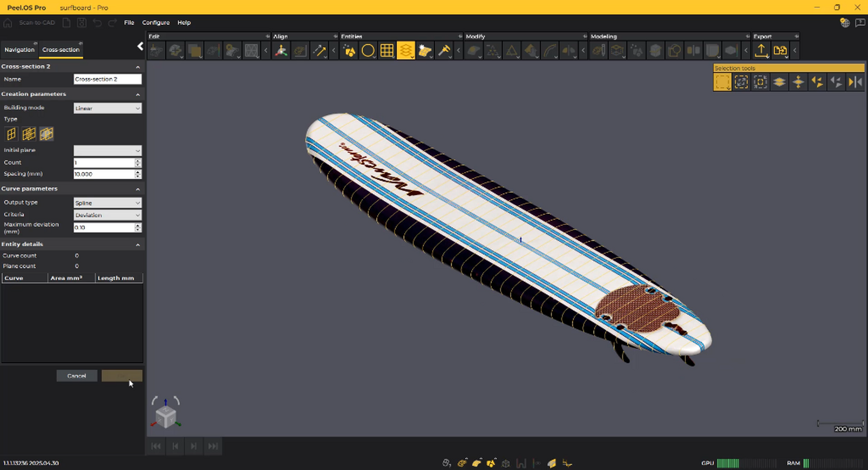Collapse the Entity details section
The width and height of the screenshot is (868, 470).
(x=138, y=245)
